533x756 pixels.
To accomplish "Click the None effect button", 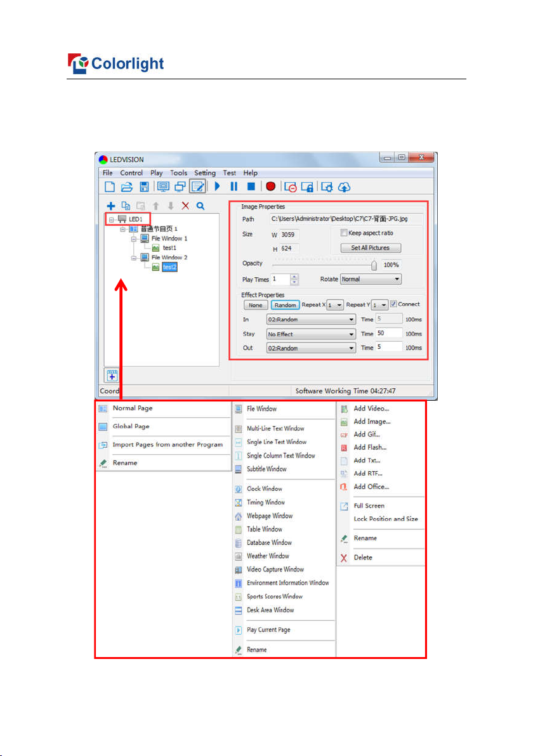I will tap(256, 304).
